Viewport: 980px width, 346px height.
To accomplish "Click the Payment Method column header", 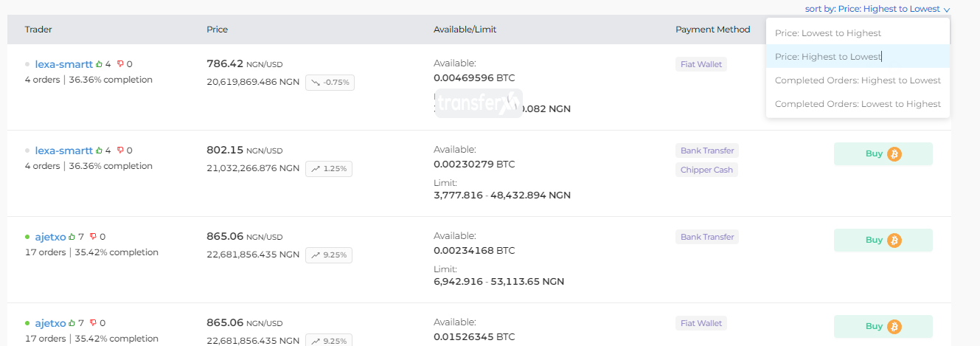I will (712, 30).
